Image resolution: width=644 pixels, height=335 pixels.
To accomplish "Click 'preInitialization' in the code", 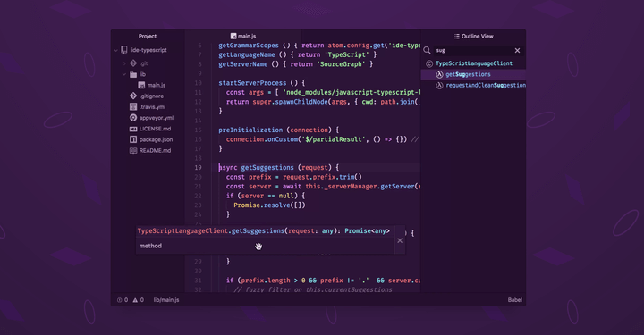I will 250,130.
